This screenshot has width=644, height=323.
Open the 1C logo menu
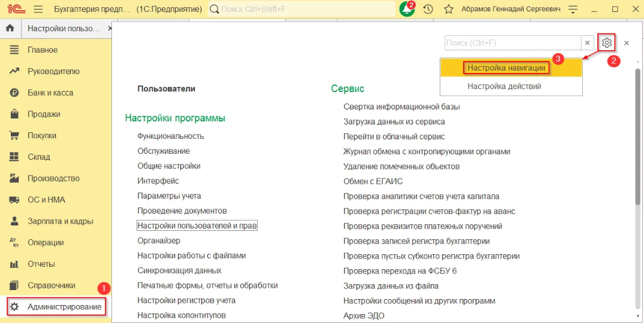click(13, 10)
